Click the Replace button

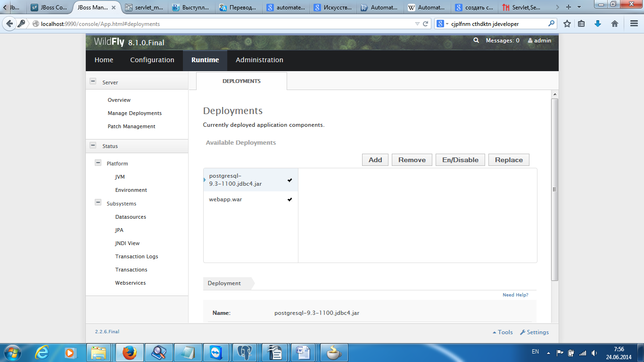509,160
